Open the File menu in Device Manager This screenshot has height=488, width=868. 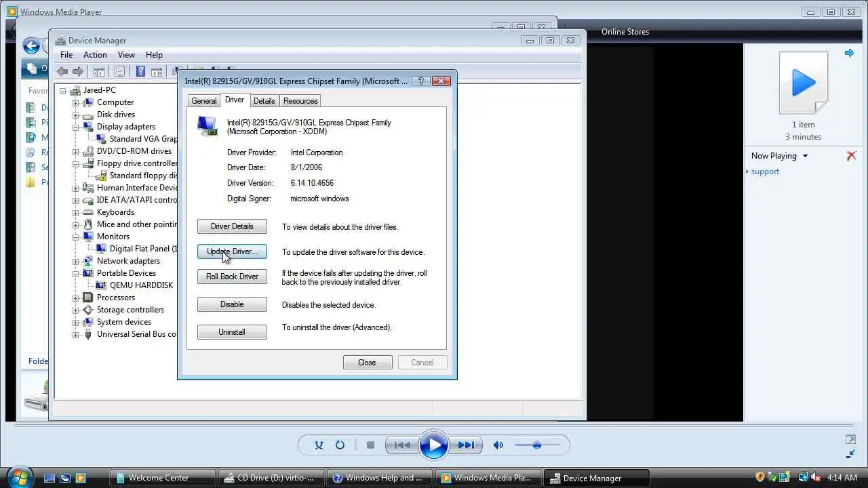[66, 55]
